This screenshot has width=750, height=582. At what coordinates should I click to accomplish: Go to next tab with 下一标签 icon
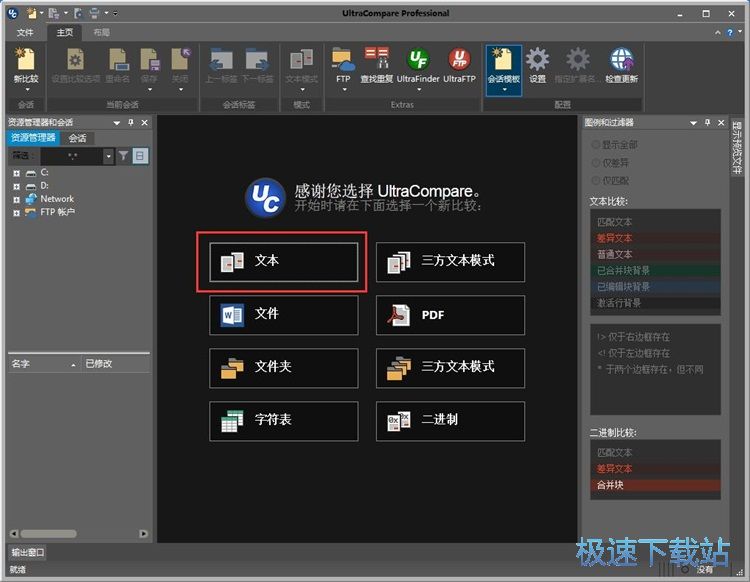click(x=257, y=60)
